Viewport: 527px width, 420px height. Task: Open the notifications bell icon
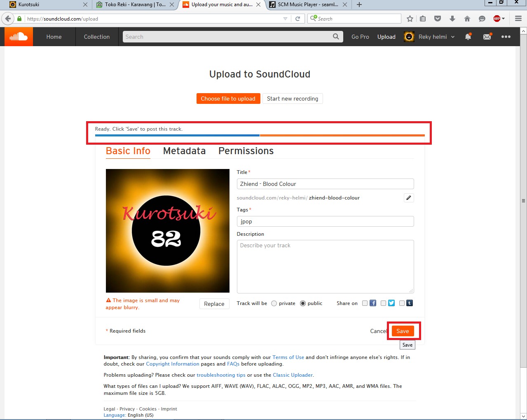pyautogui.click(x=468, y=37)
